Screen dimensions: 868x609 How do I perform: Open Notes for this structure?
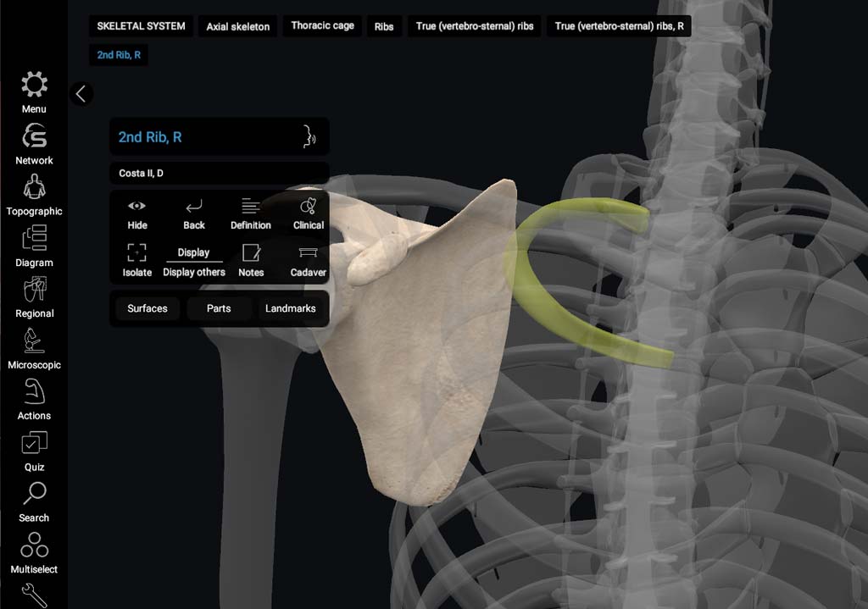pos(251,261)
